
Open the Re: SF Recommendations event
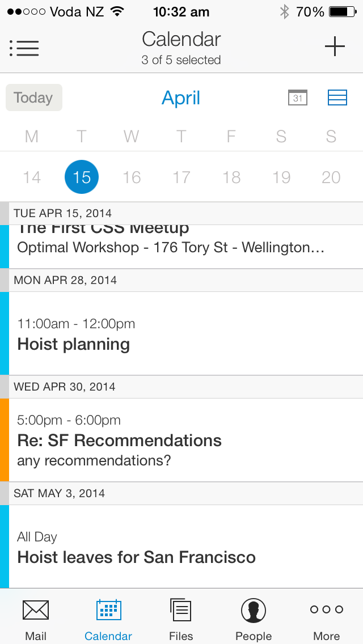[181, 440]
